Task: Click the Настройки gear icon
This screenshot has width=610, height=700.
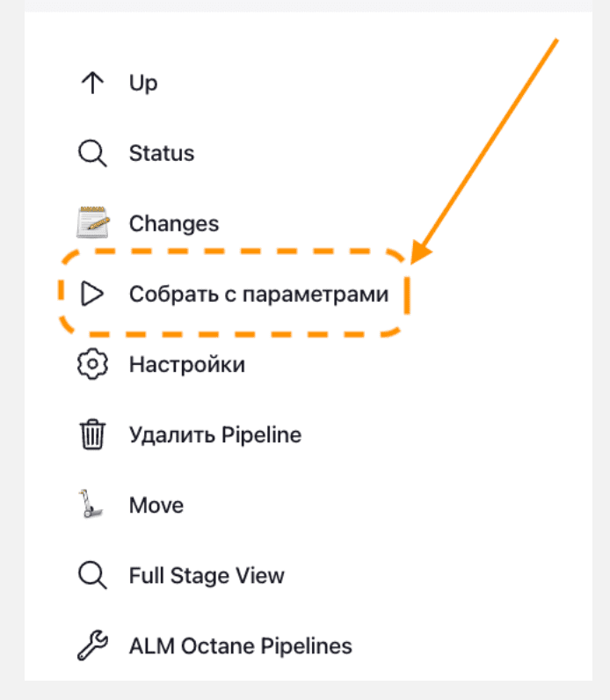Action: point(91,364)
